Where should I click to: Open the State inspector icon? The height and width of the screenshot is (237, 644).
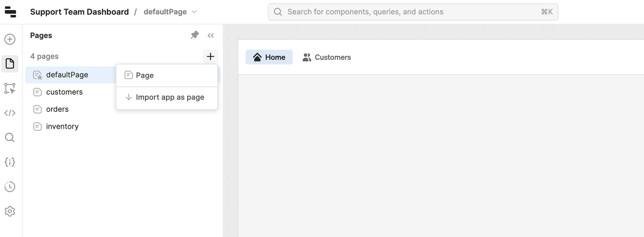point(10,162)
